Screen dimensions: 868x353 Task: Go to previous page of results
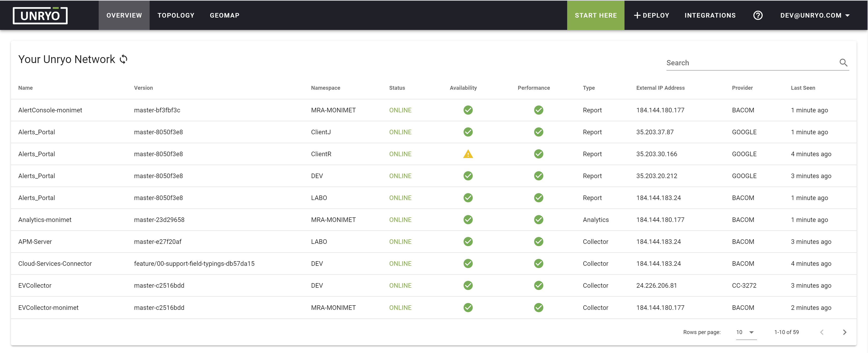pos(822,332)
